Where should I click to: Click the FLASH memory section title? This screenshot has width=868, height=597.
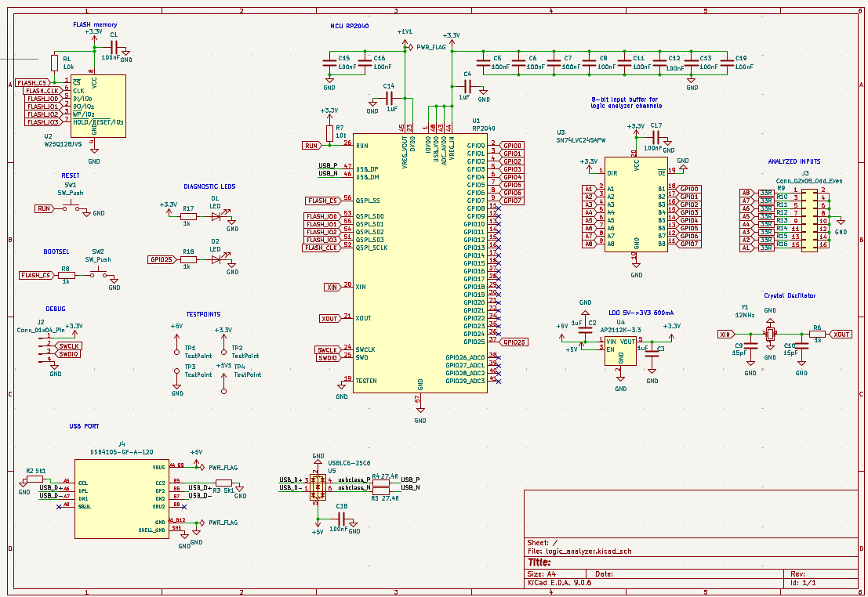[x=95, y=24]
